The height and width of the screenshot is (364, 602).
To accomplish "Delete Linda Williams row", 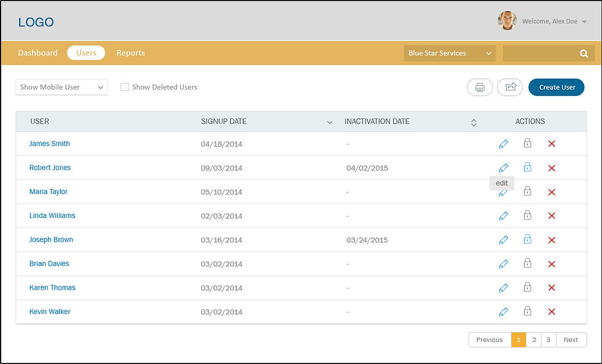I will 552,216.
